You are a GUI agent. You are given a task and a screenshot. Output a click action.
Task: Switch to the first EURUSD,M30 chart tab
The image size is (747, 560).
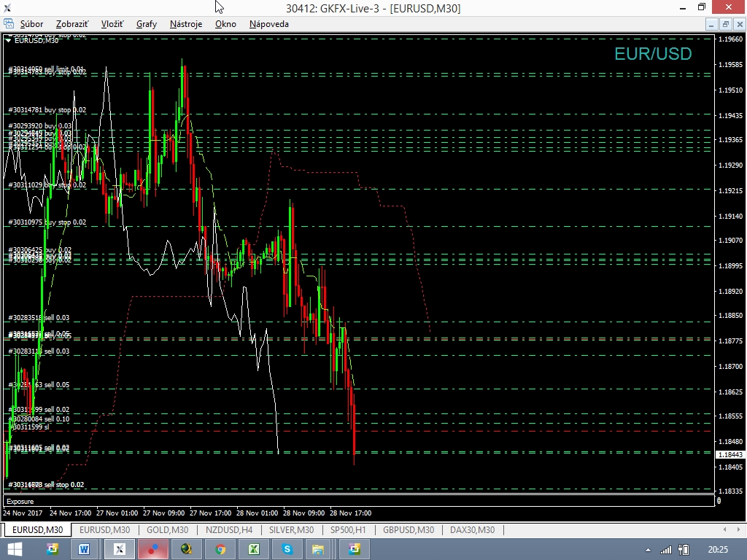[x=37, y=529]
